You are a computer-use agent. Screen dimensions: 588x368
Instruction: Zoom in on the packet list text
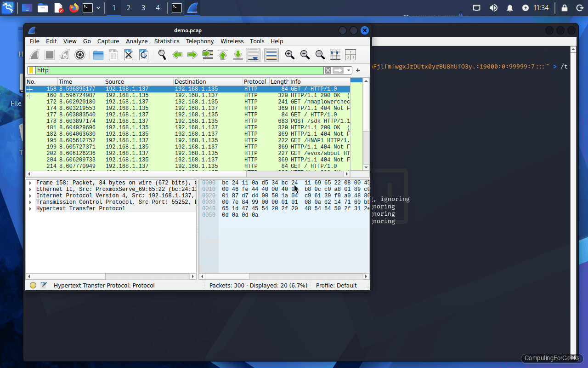pos(290,54)
